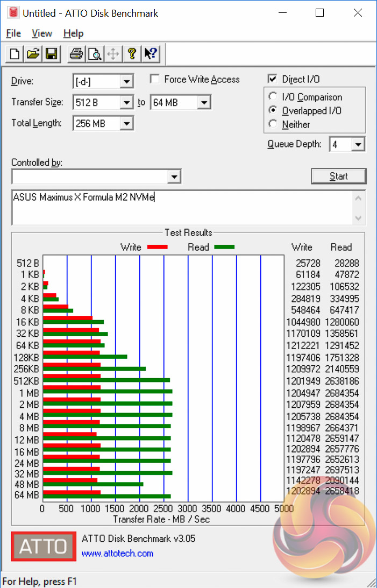Click the write value 1120478
Image resolution: width=377 pixels, height=588 pixels.
(x=303, y=438)
